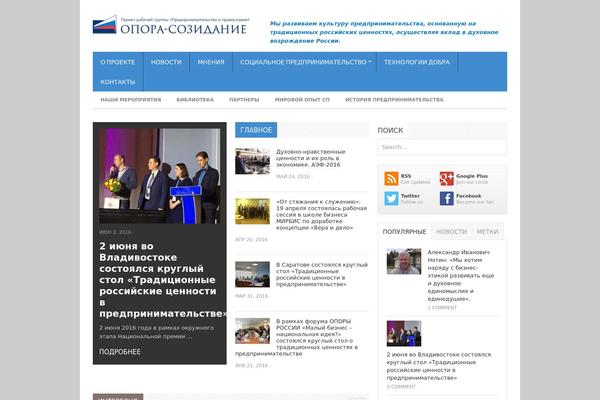Click the МАР 31, 2016 date

251,296
